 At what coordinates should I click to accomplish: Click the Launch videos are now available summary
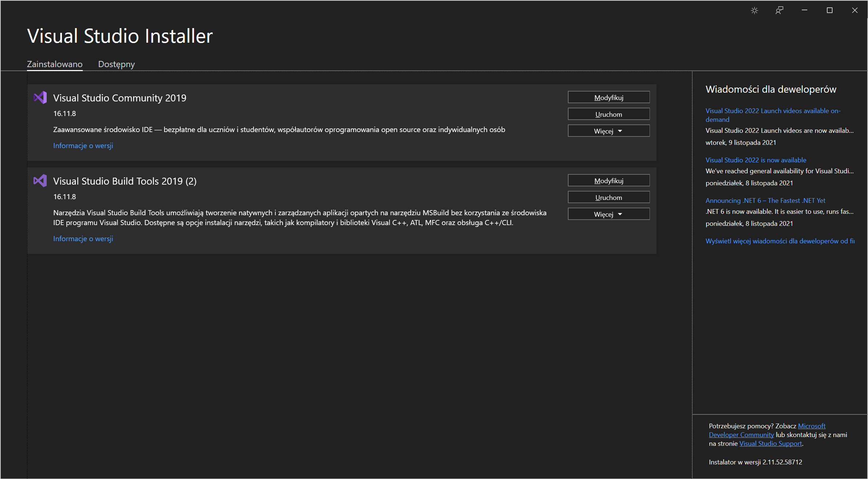click(779, 130)
